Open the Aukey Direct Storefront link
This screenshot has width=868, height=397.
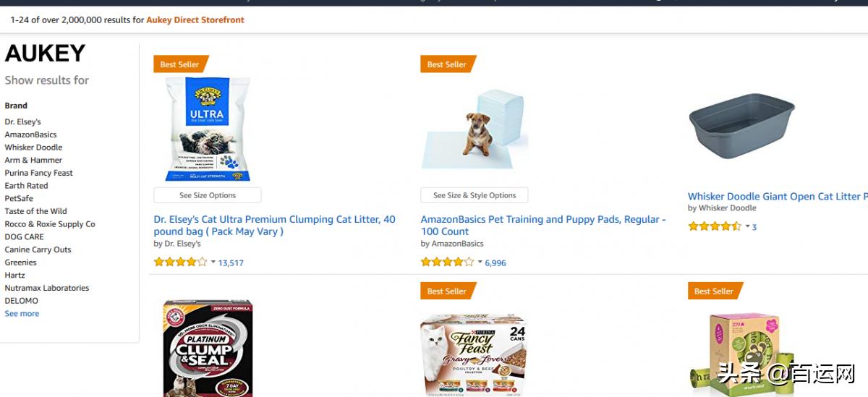pos(195,20)
